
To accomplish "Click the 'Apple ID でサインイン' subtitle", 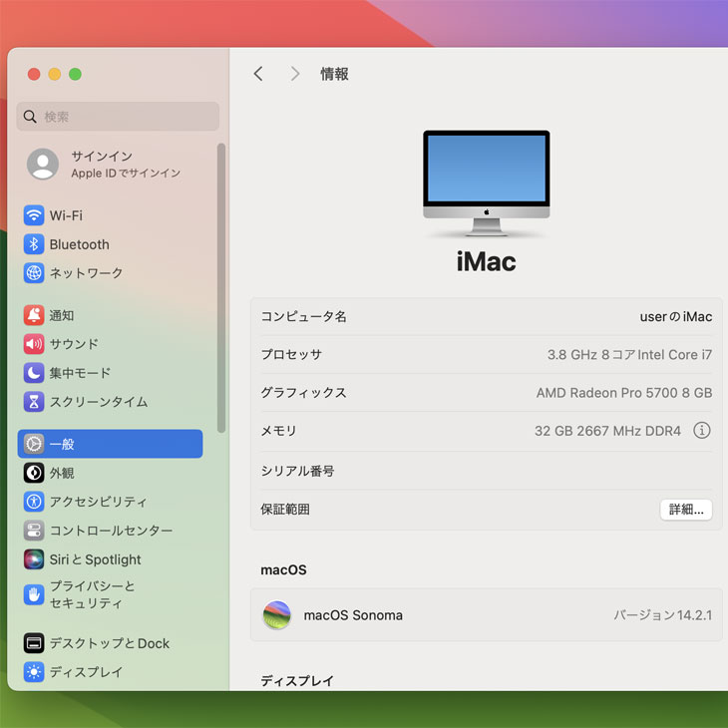I will click(x=126, y=174).
